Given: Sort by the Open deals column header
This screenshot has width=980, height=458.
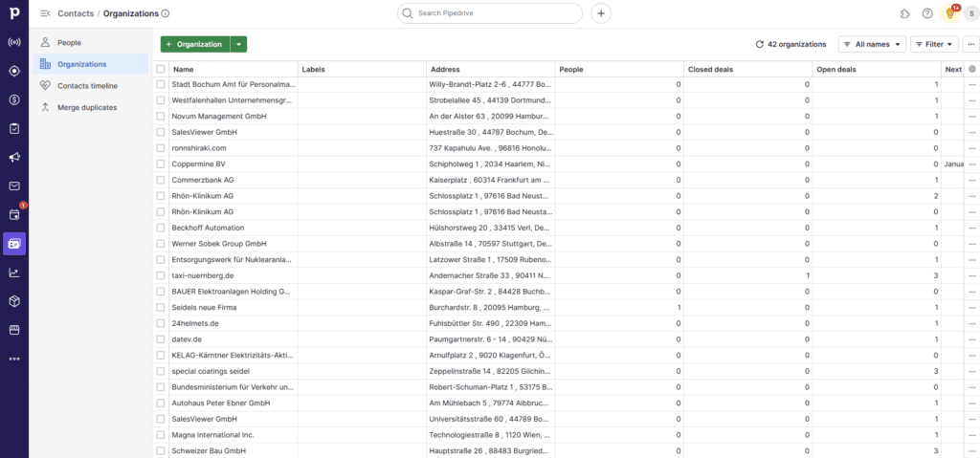Looking at the screenshot, I should pyautogui.click(x=877, y=70).
